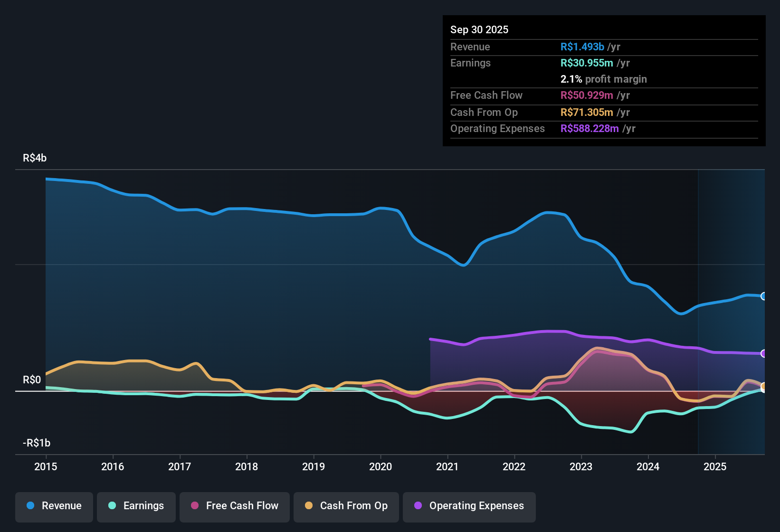Show only the Cash From Op series
The image size is (780, 532).
coord(346,506)
